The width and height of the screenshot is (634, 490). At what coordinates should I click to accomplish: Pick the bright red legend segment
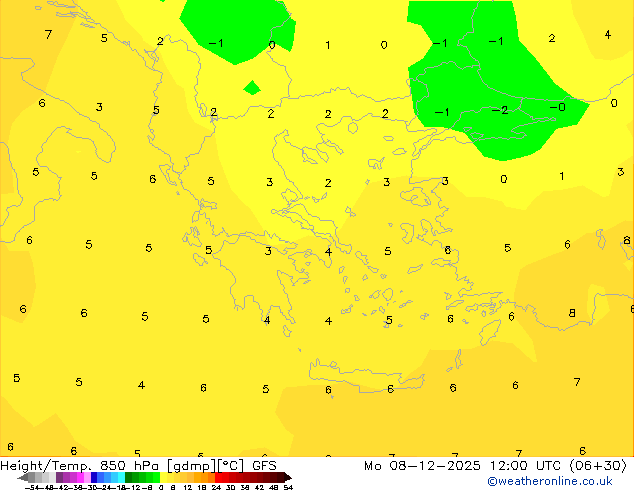pyautogui.click(x=218, y=477)
